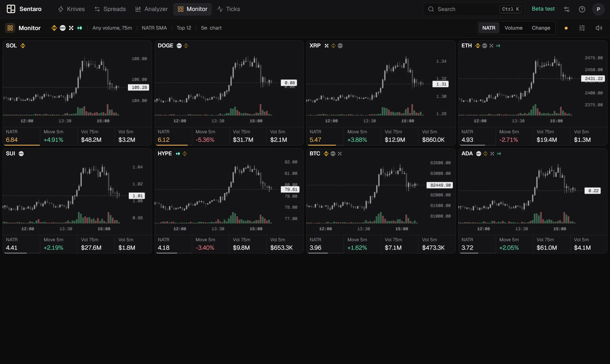Click the HYPE ticker title
The image size is (610, 364).
(164, 154)
